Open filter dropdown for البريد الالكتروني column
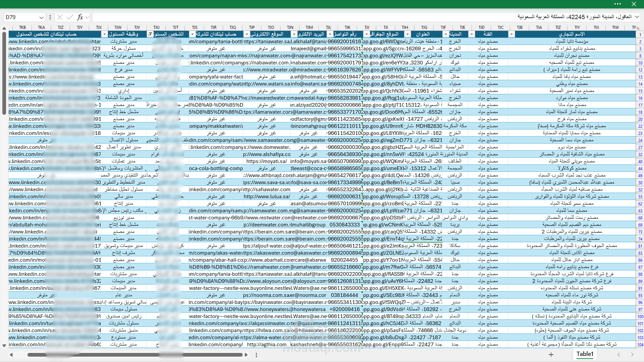 [294, 34]
